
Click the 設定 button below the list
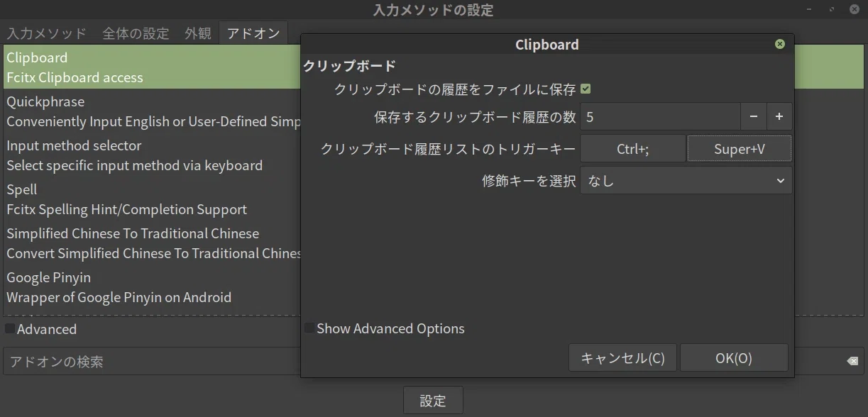pos(433,400)
